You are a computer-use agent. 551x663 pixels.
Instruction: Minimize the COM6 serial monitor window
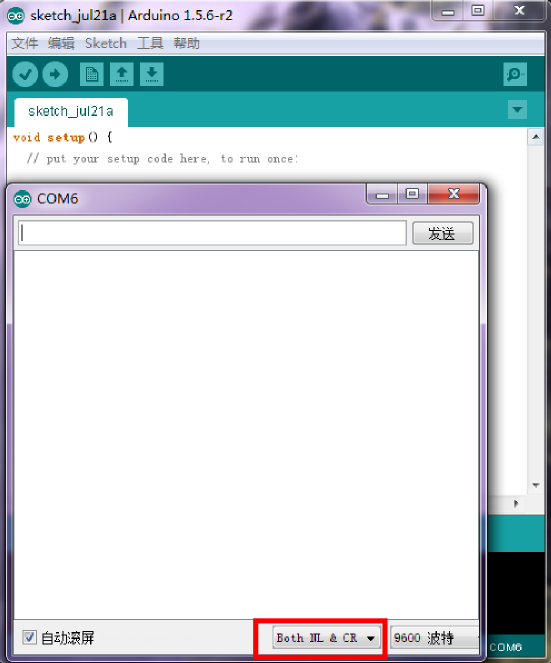382,195
